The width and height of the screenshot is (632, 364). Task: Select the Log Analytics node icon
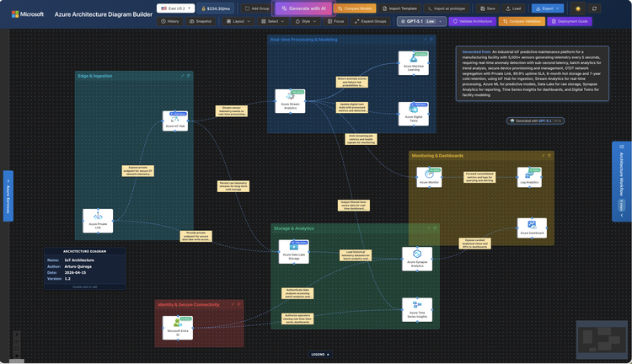point(529,174)
